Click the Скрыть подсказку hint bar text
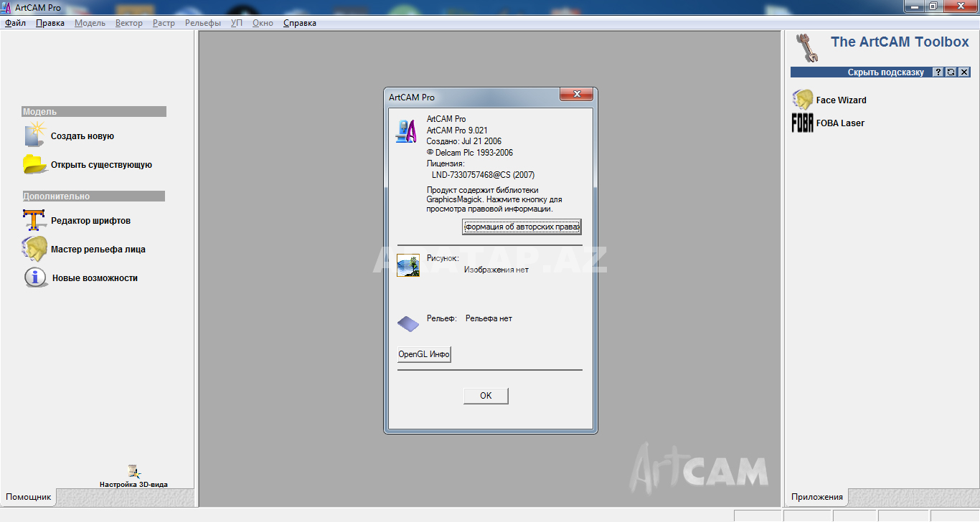Image resolution: width=980 pixels, height=522 pixels. pyautogui.click(x=886, y=72)
